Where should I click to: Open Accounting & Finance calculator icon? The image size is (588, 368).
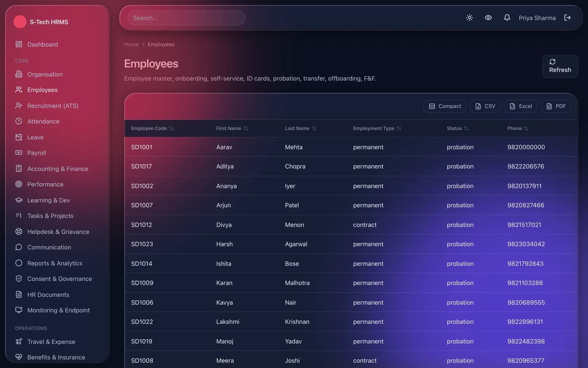[19, 169]
